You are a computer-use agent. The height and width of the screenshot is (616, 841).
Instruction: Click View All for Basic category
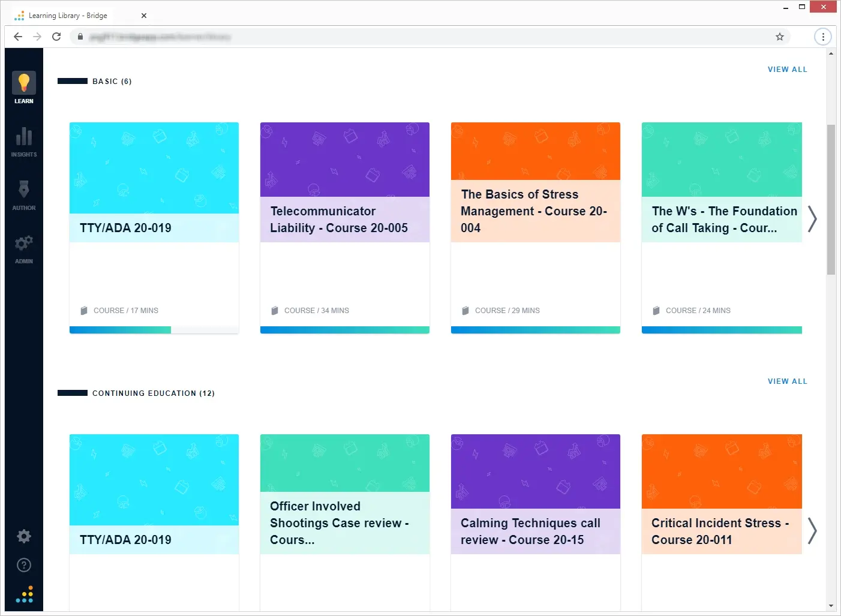tap(787, 70)
